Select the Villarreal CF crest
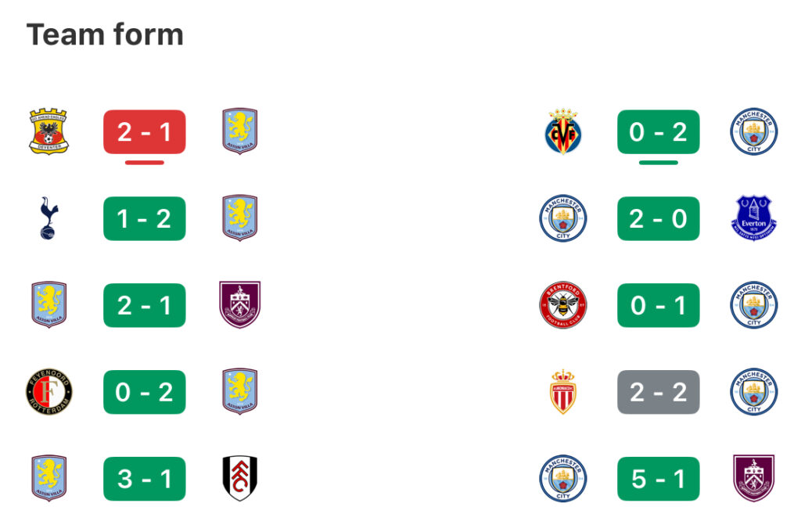 point(562,131)
